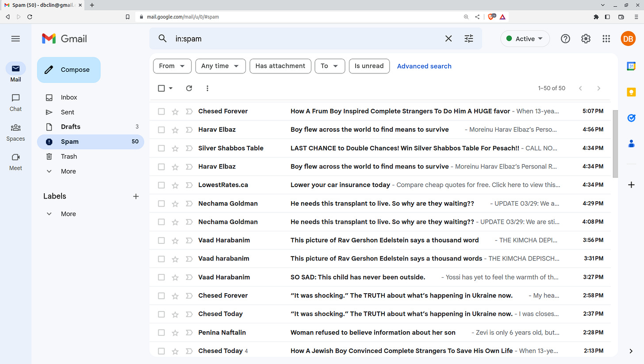Open Google Tasks in side panel
The height and width of the screenshot is (364, 644).
(631, 118)
